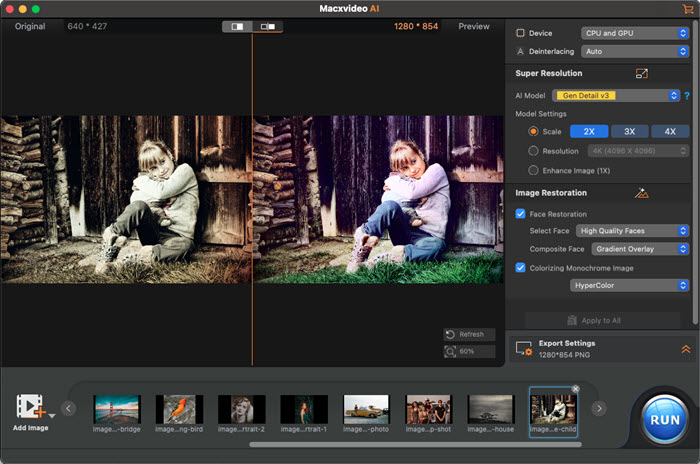Expand Export Settings with double chevron
The height and width of the screenshot is (464, 700).
coord(686,349)
